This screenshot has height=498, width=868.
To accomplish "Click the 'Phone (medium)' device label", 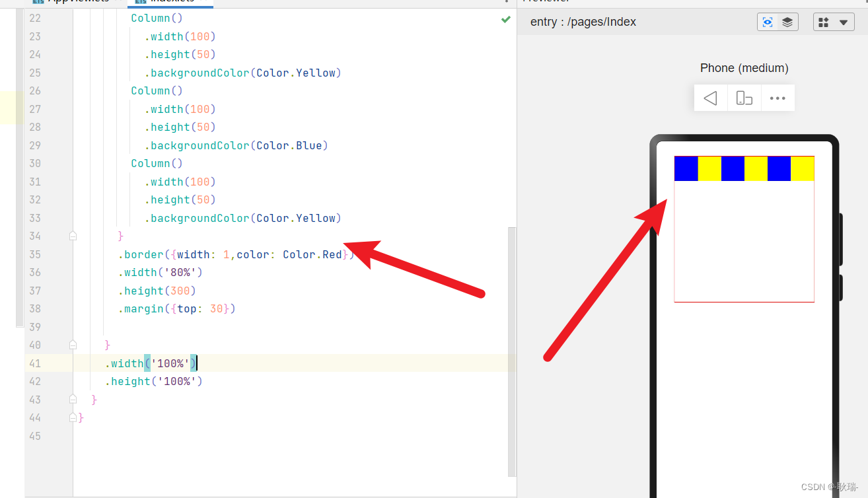I will click(x=744, y=68).
